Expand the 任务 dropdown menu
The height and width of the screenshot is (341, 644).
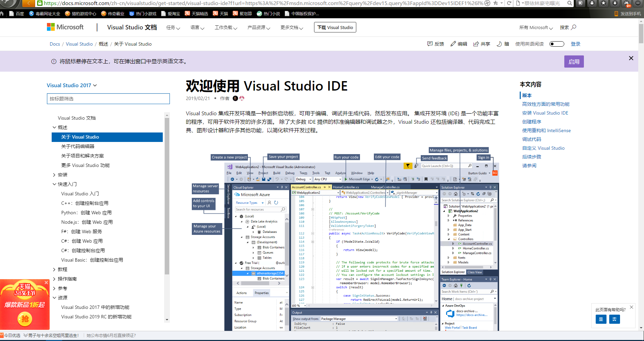pyautogui.click(x=173, y=27)
